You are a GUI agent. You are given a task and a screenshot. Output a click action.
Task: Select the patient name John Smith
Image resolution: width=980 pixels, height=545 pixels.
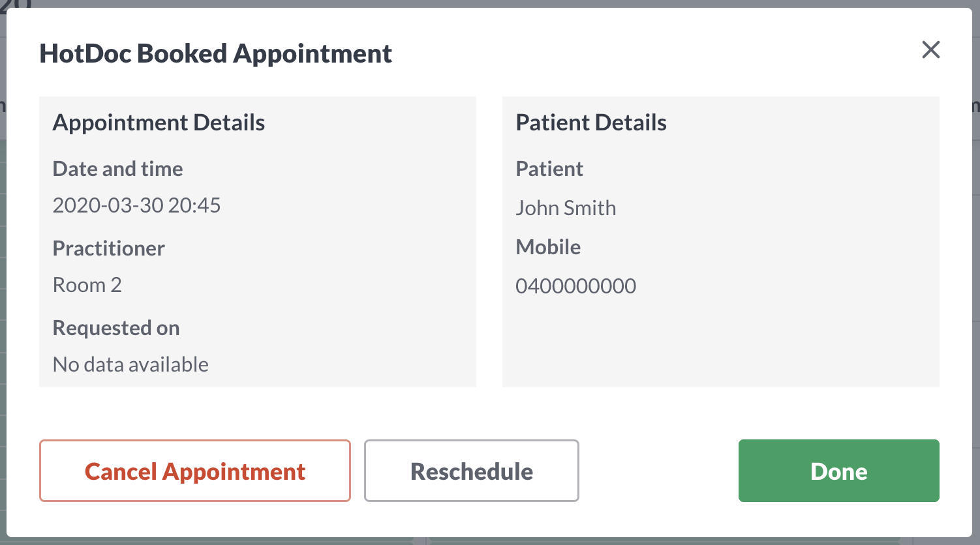pos(566,207)
